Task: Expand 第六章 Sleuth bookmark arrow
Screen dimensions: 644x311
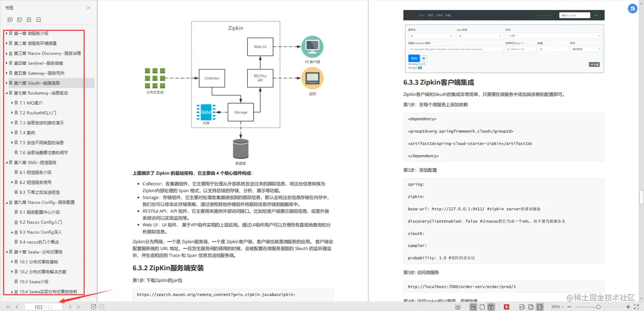Action: [x=6, y=83]
